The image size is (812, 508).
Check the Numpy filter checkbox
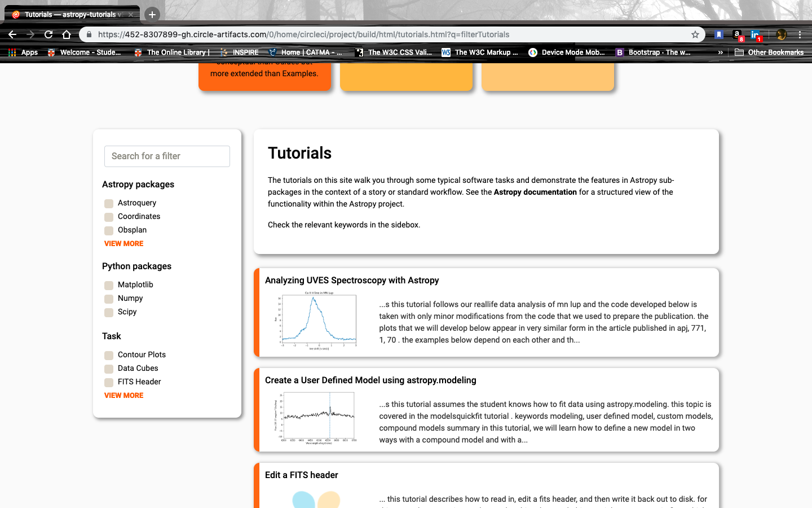click(x=109, y=299)
